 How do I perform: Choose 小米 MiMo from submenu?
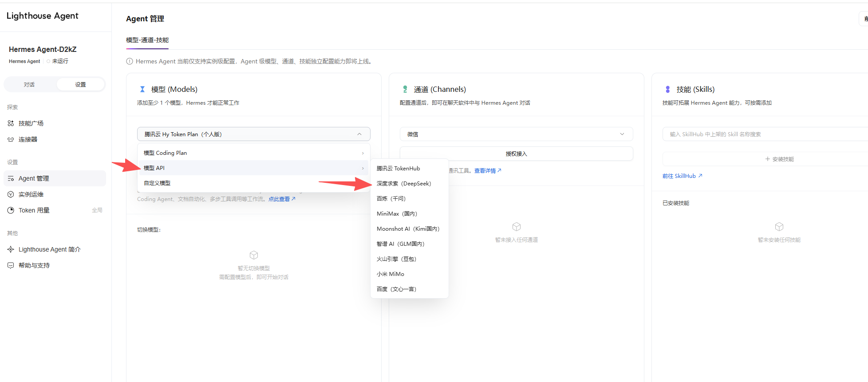click(x=410, y=274)
